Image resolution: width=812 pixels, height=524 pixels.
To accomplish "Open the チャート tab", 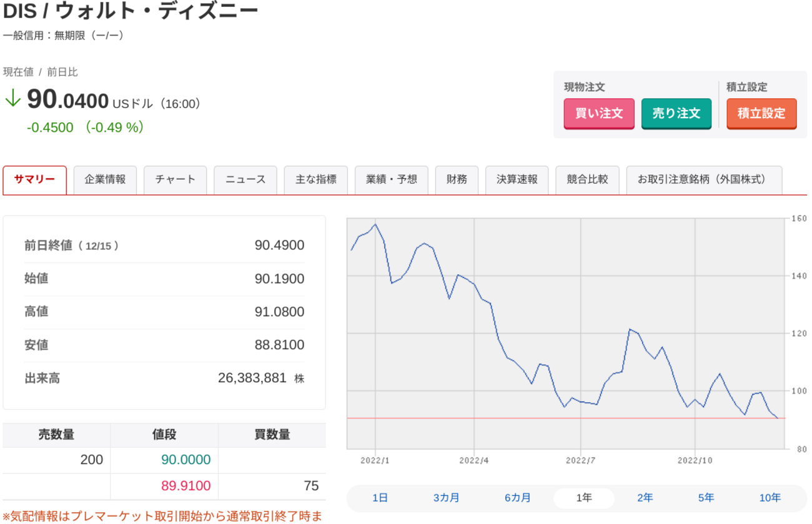I will (x=175, y=180).
